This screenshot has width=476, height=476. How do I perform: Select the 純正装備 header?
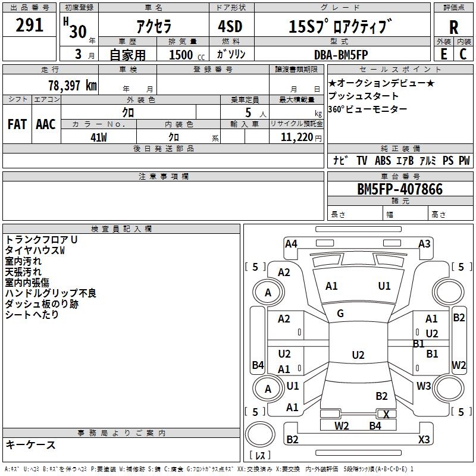point(400,148)
